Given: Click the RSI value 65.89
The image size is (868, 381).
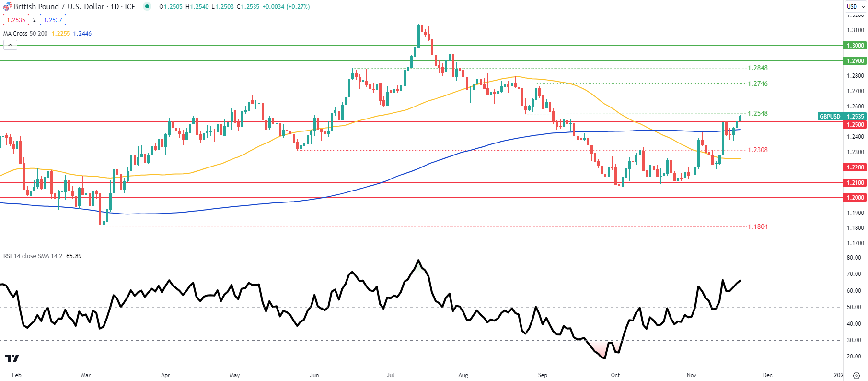Looking at the screenshot, I should 74,256.
